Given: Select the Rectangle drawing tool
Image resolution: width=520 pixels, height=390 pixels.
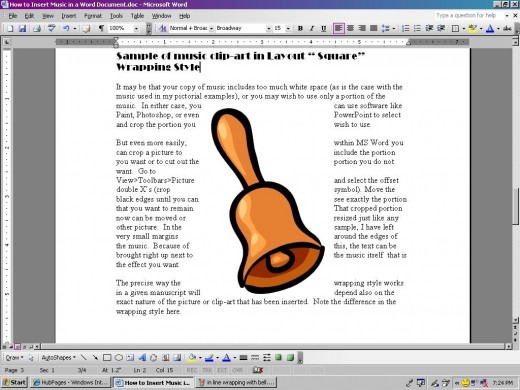Looking at the screenshot, I should (x=107, y=358).
